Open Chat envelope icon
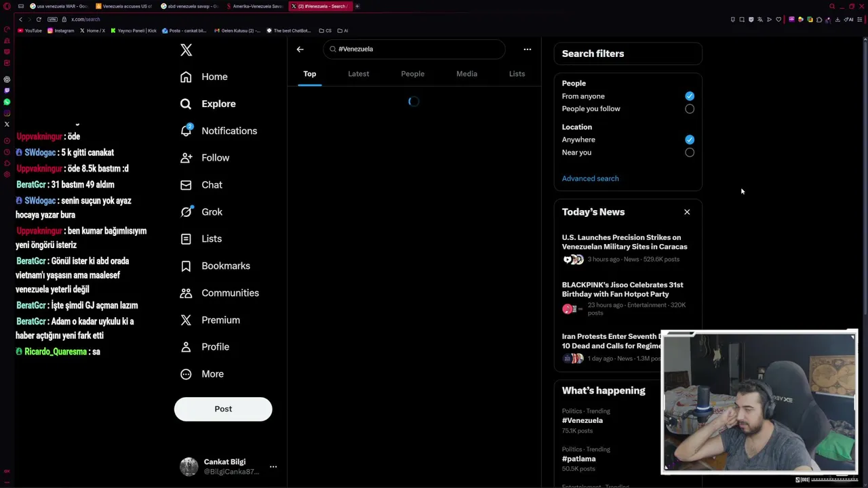This screenshot has height=488, width=868. point(186,184)
